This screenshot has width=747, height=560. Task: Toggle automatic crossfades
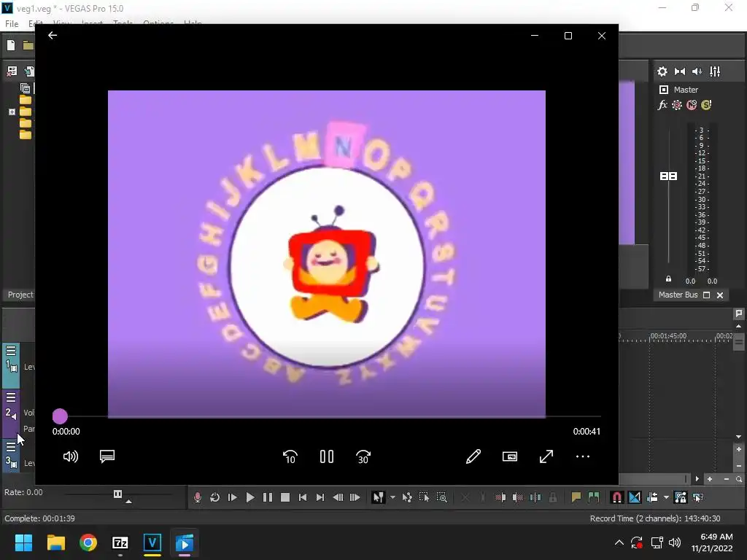click(x=635, y=497)
